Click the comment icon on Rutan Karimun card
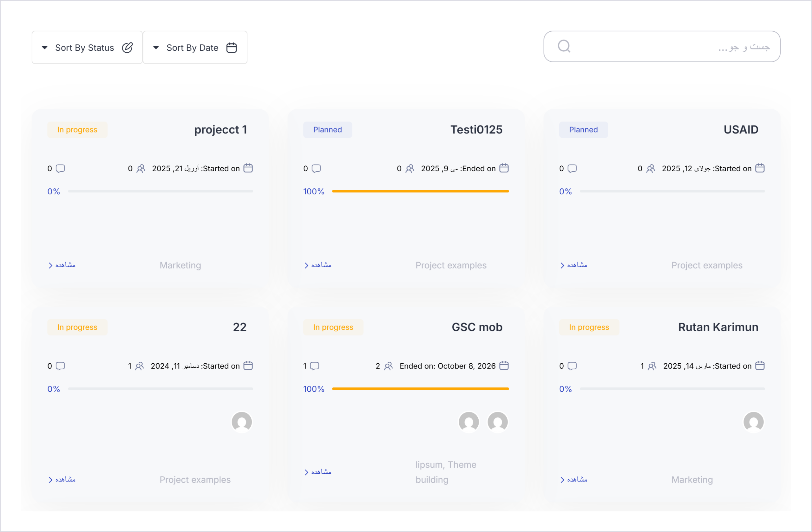This screenshot has height=532, width=812. pyautogui.click(x=572, y=366)
